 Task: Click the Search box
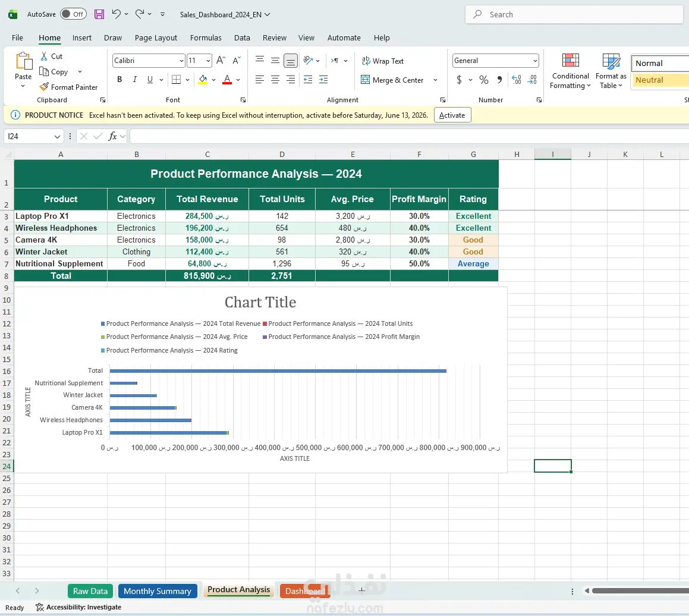(x=574, y=14)
